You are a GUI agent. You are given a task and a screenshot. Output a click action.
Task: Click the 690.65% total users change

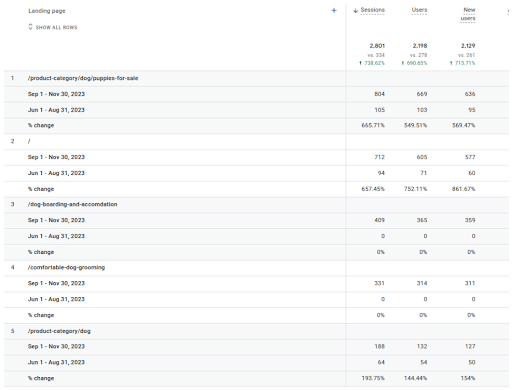(414, 63)
